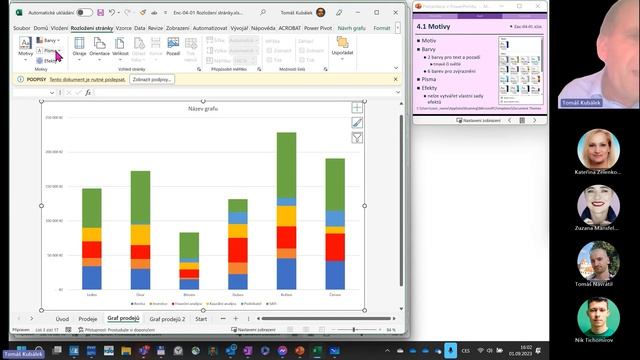The image size is (640, 360).
Task: Click the themes thumbnail on the slide
Action: (521, 71)
